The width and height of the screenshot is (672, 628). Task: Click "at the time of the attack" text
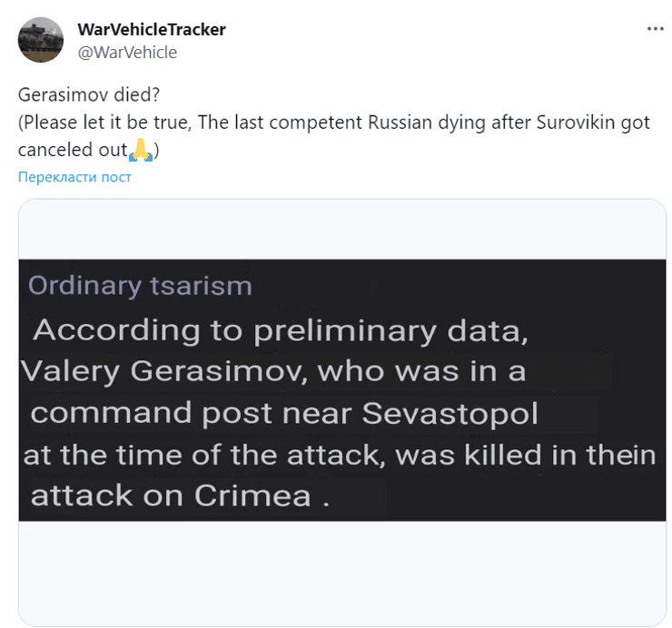click(205, 455)
